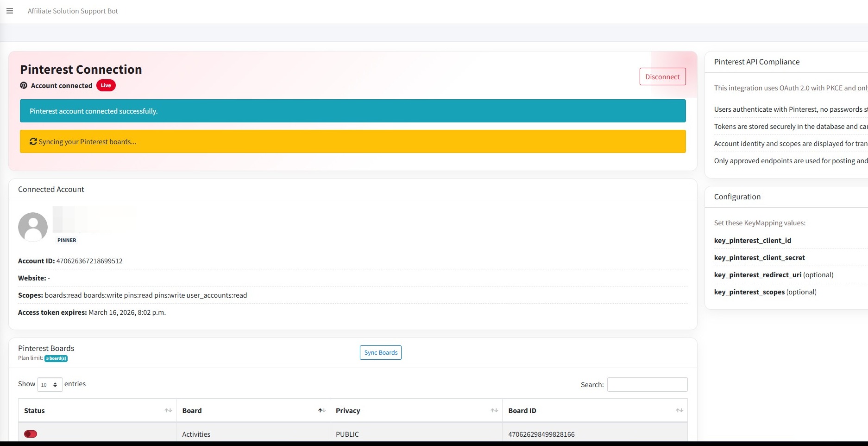Sort table by Board ID column arrows
Image resolution: width=868 pixels, height=446 pixels.
click(x=679, y=411)
